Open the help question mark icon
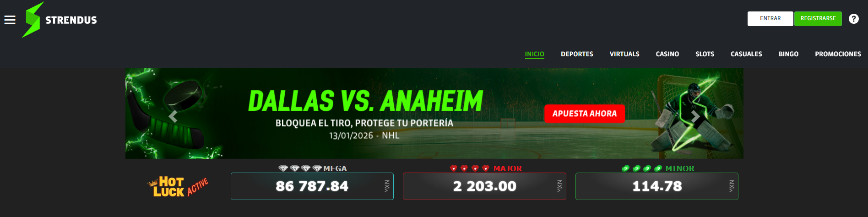The height and width of the screenshot is (217, 868). [853, 19]
